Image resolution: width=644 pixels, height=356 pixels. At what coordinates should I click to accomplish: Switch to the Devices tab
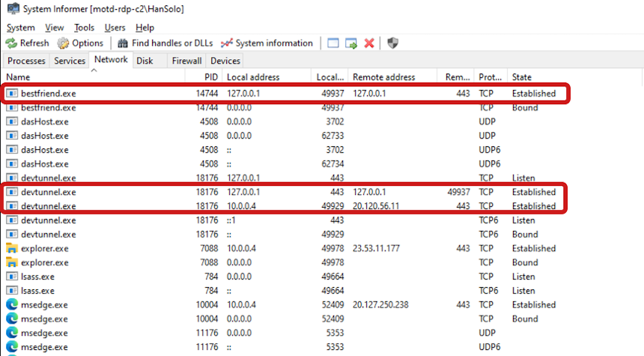pyautogui.click(x=225, y=61)
